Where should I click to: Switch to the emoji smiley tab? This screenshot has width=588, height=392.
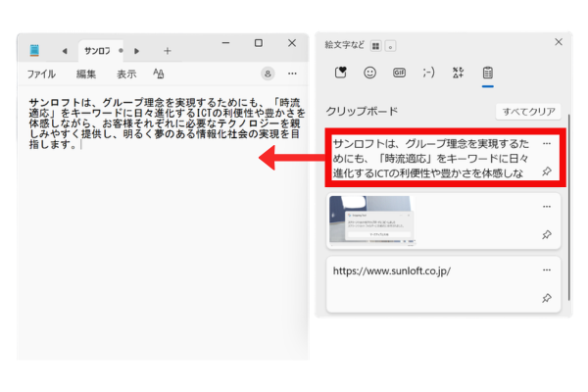[x=370, y=73]
